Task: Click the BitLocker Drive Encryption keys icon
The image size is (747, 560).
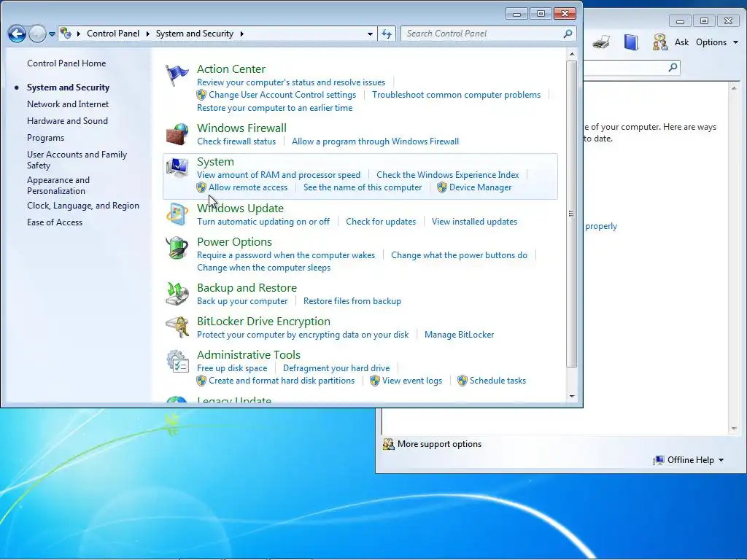Action: pyautogui.click(x=177, y=327)
